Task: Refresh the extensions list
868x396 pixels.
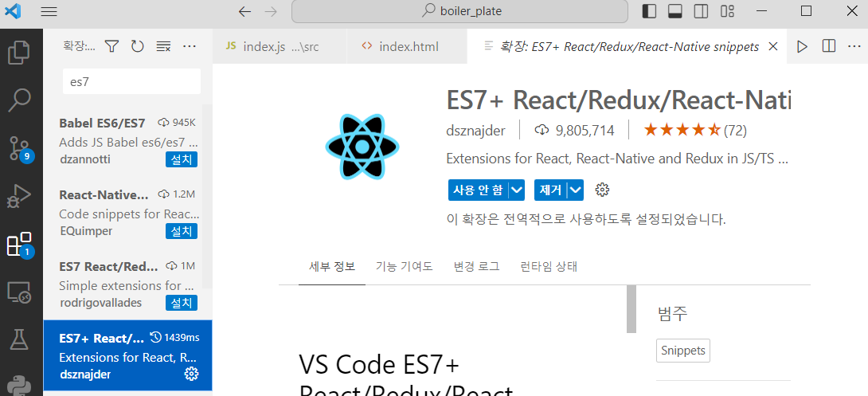Action: pos(138,46)
